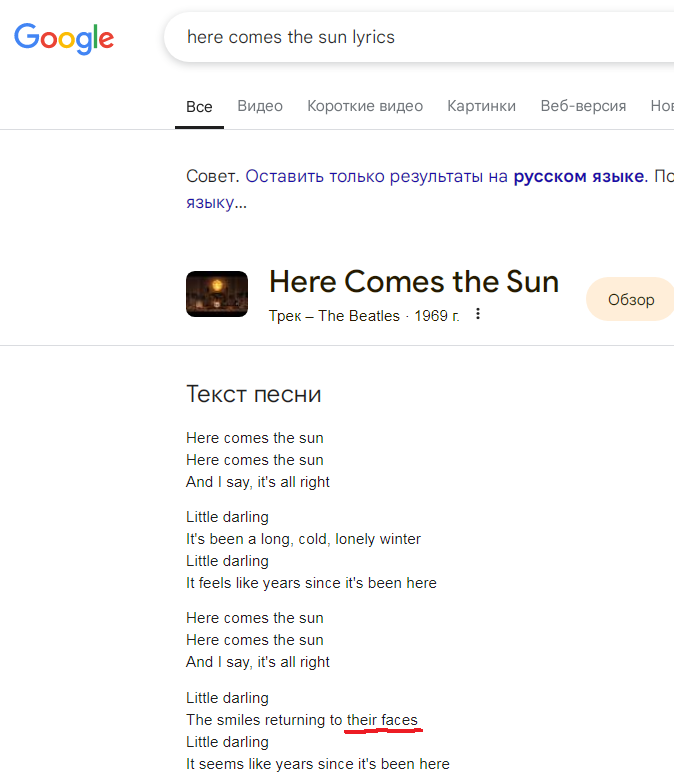The height and width of the screenshot is (780, 674).
Task: Open the three-dot menu beside 1969 г.
Action: click(478, 315)
